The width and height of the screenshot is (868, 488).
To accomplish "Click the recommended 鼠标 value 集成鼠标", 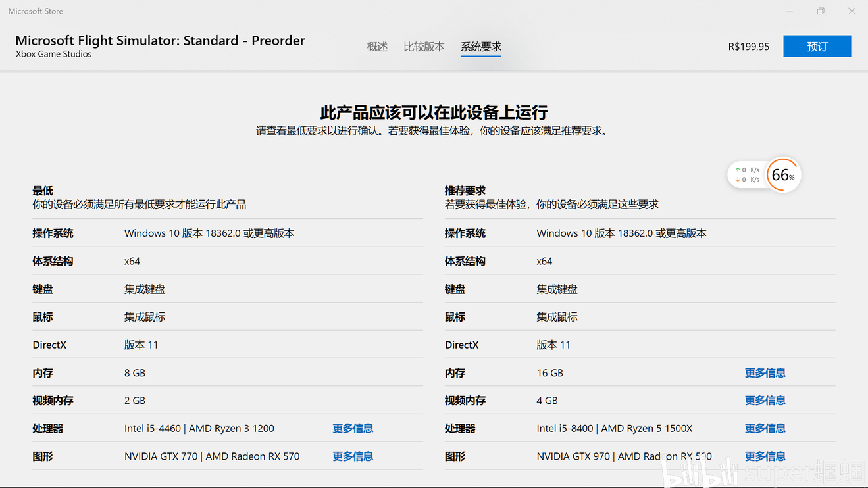I will point(557,316).
